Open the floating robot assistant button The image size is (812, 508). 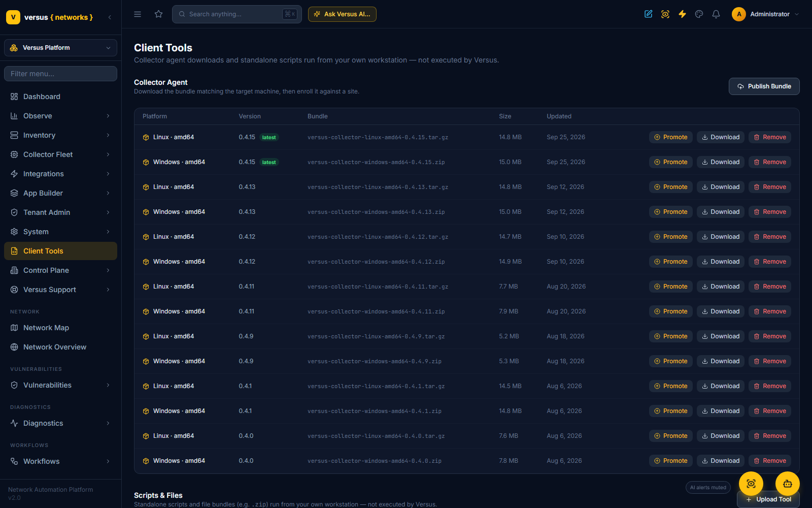coord(788,484)
